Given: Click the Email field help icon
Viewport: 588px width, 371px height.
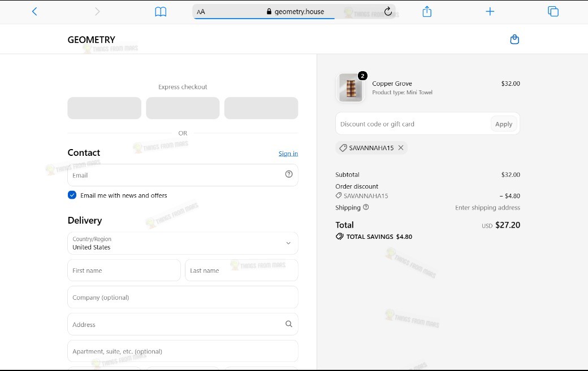Looking at the screenshot, I should click(x=289, y=174).
